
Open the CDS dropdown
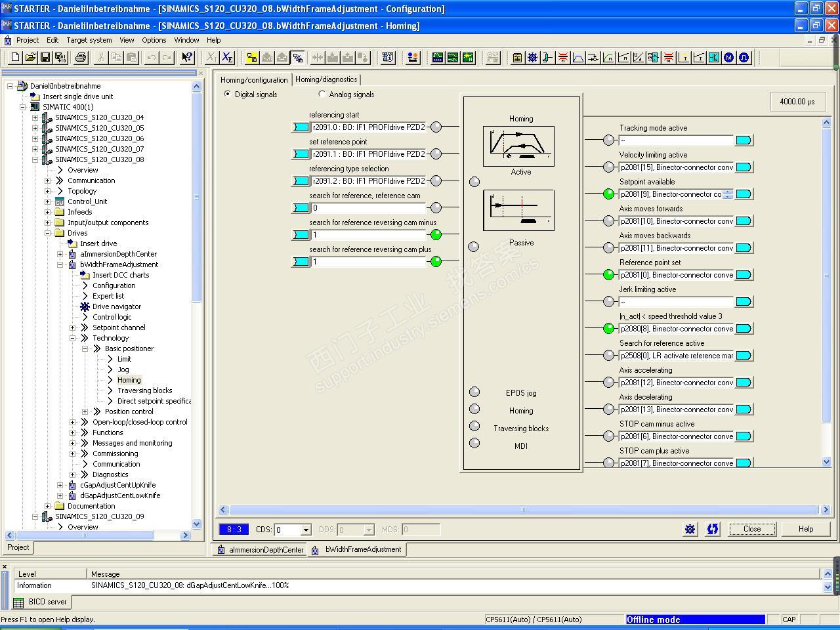[306, 530]
